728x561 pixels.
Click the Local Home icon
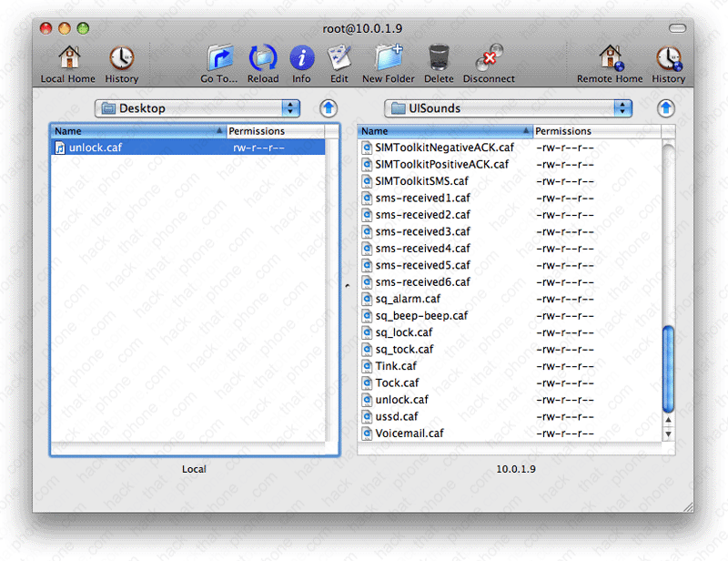coord(67,59)
